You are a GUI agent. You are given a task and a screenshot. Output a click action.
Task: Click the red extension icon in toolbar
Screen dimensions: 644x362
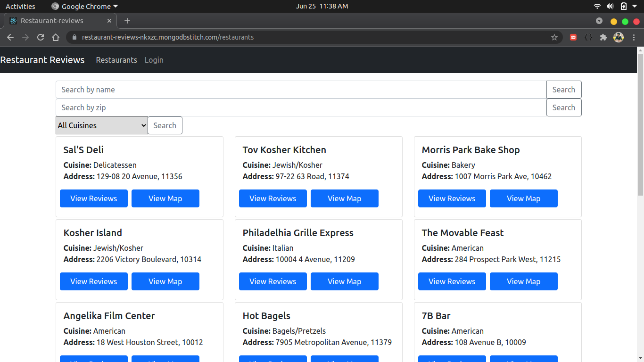pos(573,37)
